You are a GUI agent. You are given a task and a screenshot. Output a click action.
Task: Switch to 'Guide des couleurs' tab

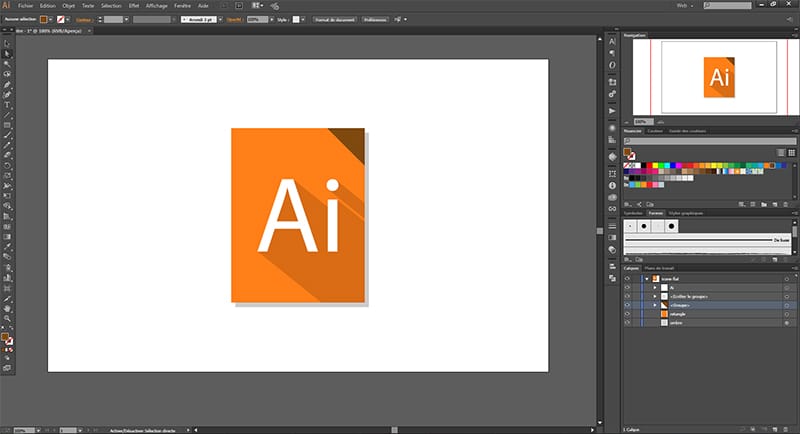coord(688,131)
